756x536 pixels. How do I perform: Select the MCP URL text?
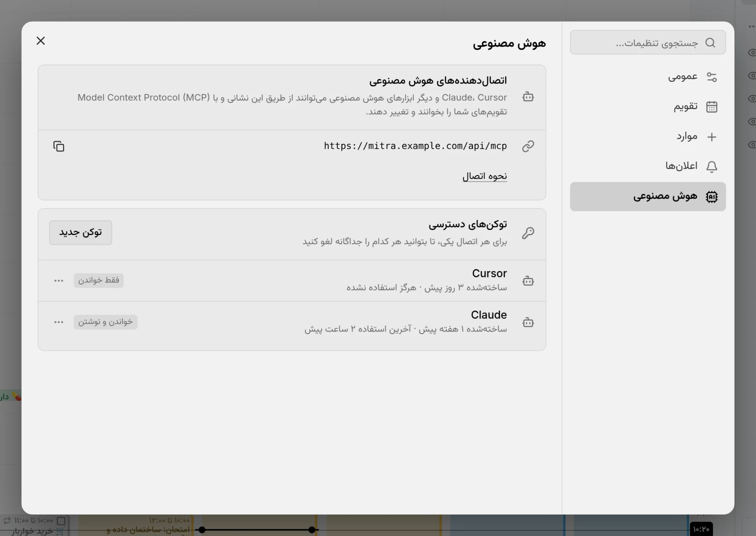[x=415, y=146]
